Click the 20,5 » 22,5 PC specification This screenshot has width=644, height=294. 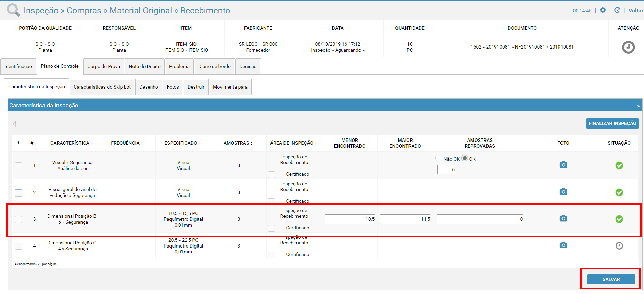(x=183, y=240)
